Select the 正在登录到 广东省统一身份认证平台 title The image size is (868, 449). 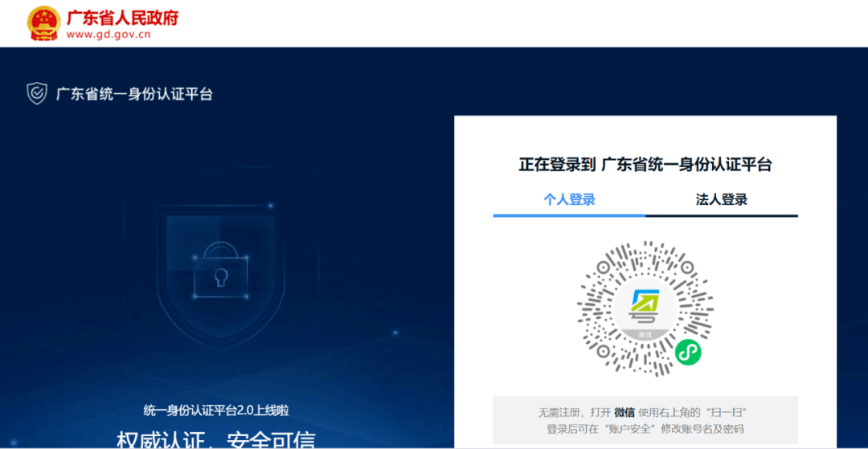[645, 164]
